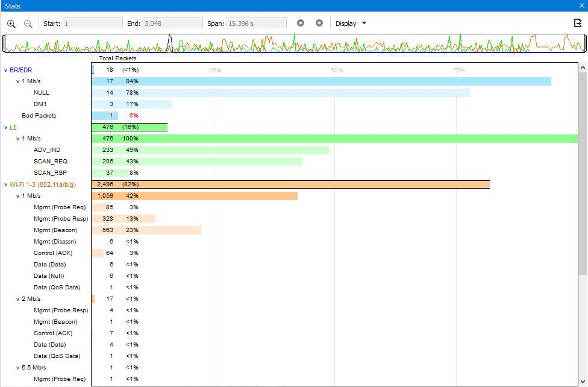Image resolution: width=588 pixels, height=387 pixels.
Task: Click the ADV_IND 49% bar
Action: pos(211,150)
